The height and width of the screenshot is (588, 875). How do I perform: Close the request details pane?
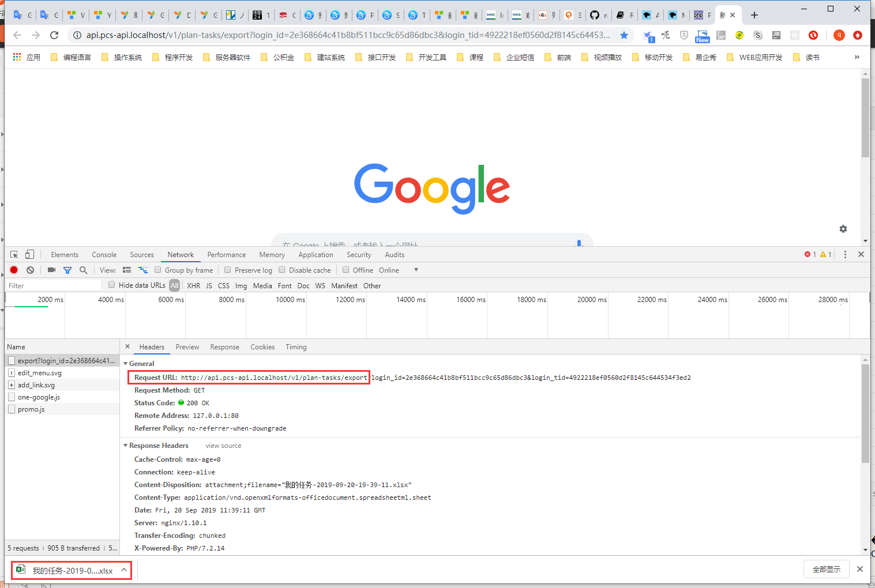tap(127, 346)
